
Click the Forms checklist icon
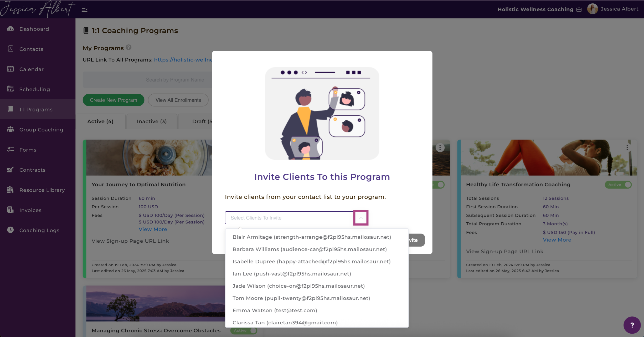pyautogui.click(x=11, y=149)
